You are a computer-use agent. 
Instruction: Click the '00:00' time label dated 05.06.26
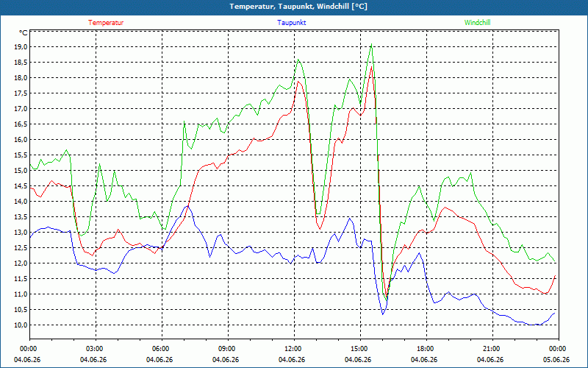tap(557, 349)
